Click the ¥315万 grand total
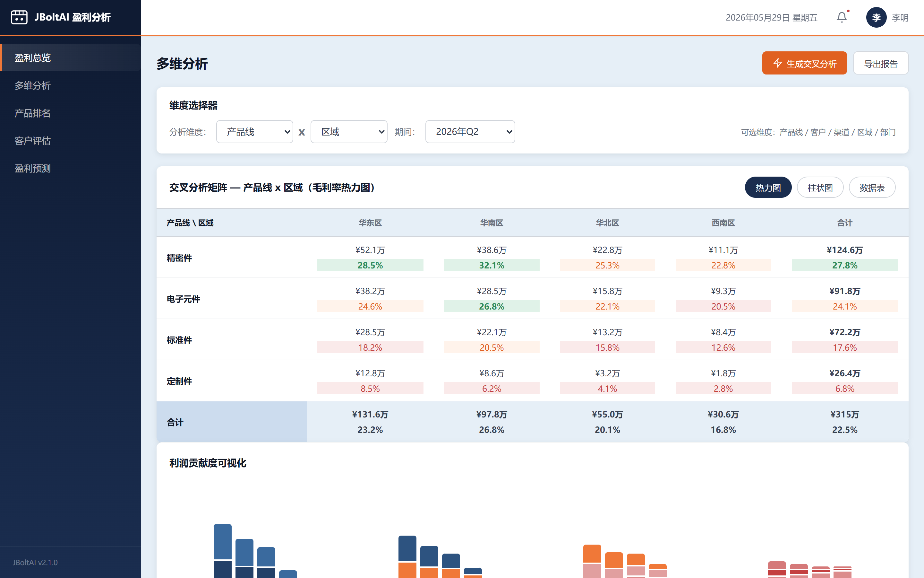Screen dimensions: 924x578 pyautogui.click(x=844, y=414)
